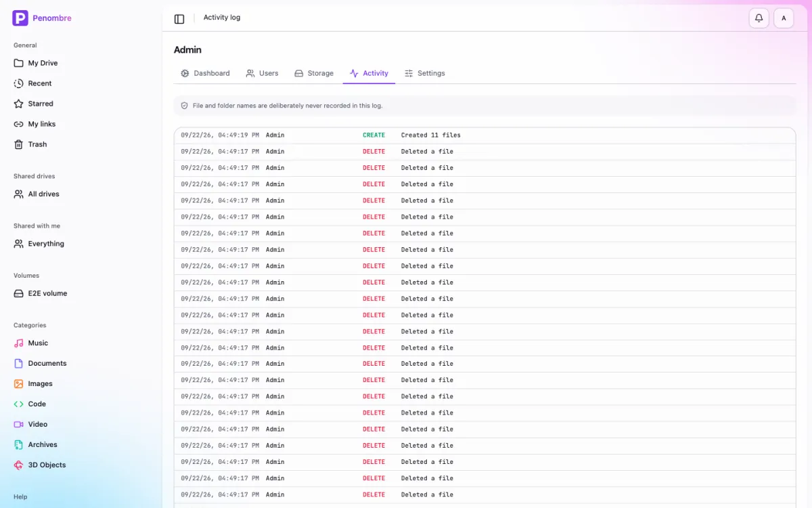Click the Starred star icon
Screen dimensions: 812x508
pyautogui.click(x=19, y=104)
